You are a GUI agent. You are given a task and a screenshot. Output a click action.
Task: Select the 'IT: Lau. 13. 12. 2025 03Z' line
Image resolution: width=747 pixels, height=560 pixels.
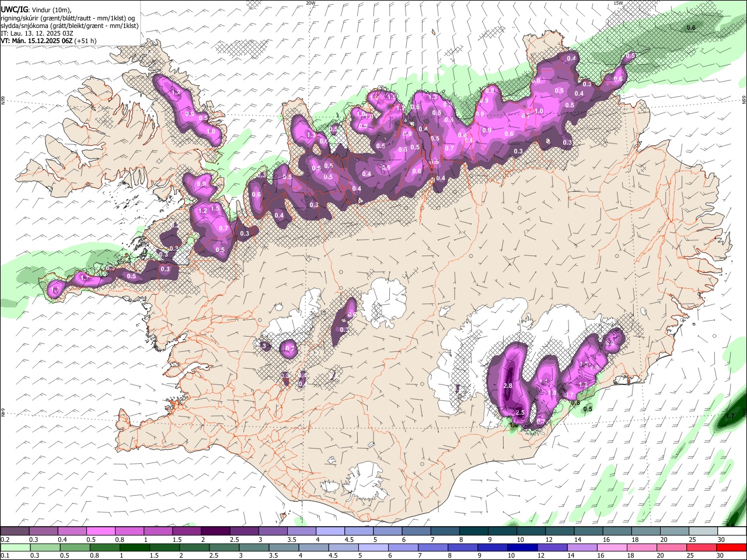[37, 34]
